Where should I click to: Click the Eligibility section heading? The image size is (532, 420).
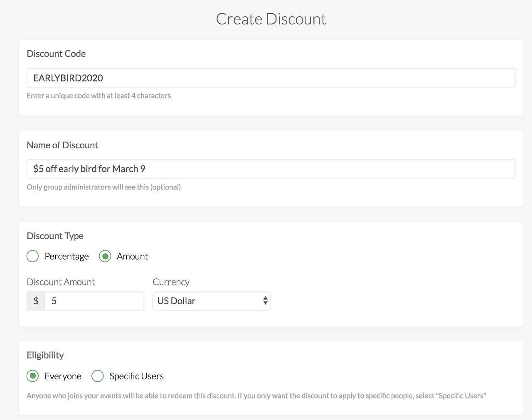45,355
